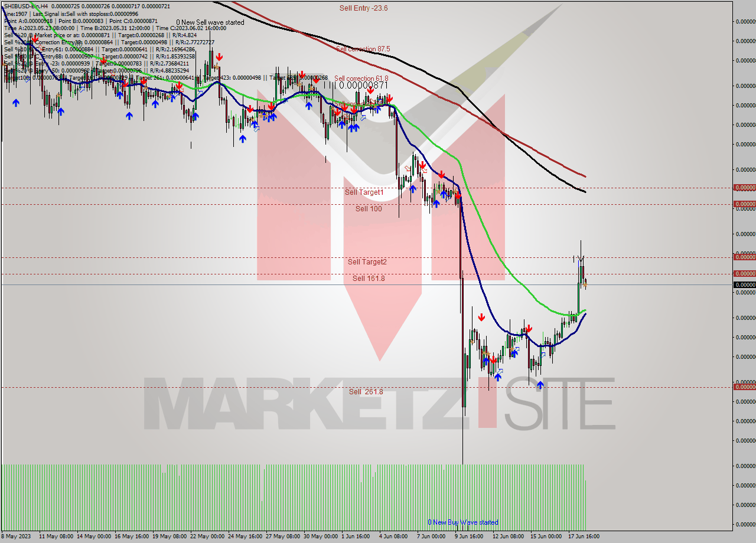Click the 'Point B:0.0000083' value
The image size is (756, 543).
pos(81,21)
